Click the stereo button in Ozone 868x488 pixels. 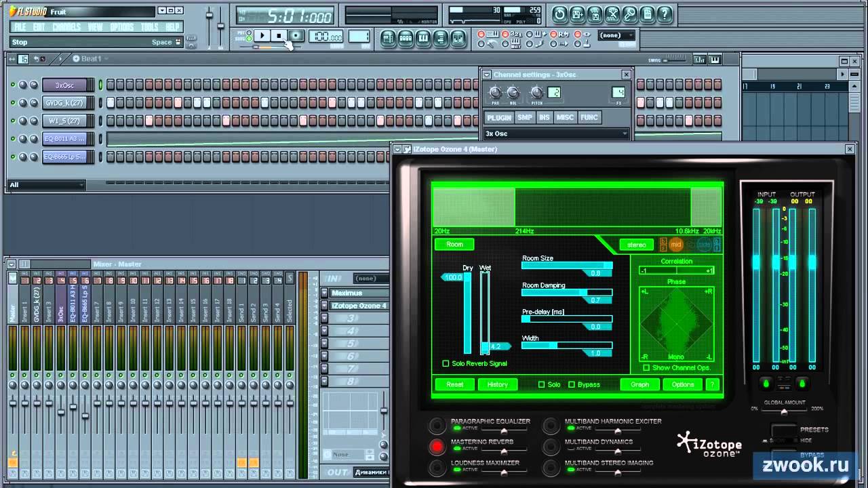[x=636, y=245]
